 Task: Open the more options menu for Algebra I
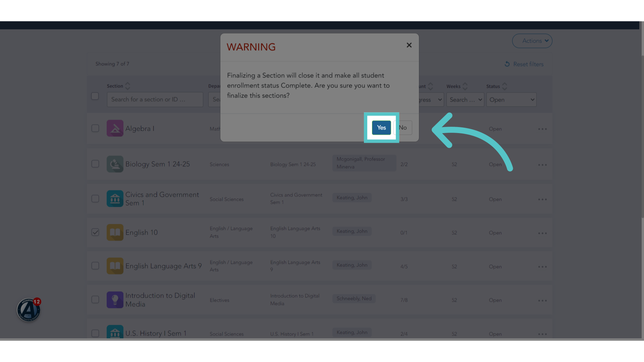[542, 129]
